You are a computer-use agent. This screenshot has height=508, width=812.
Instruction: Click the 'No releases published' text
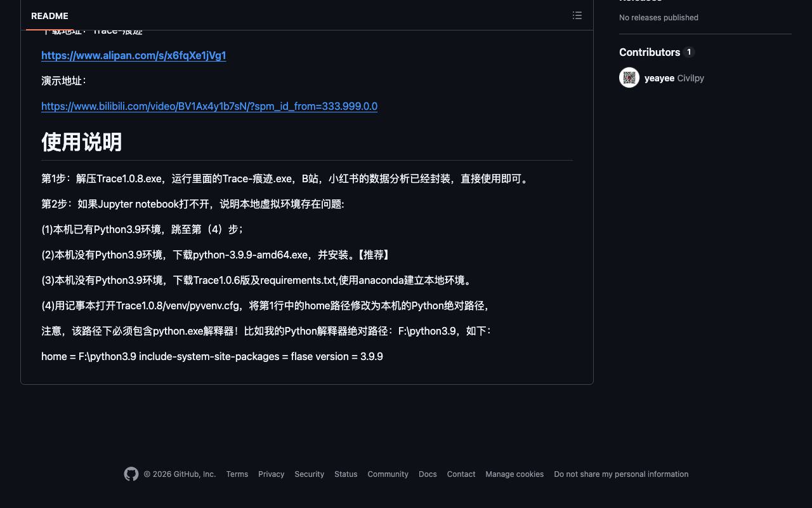click(x=658, y=17)
